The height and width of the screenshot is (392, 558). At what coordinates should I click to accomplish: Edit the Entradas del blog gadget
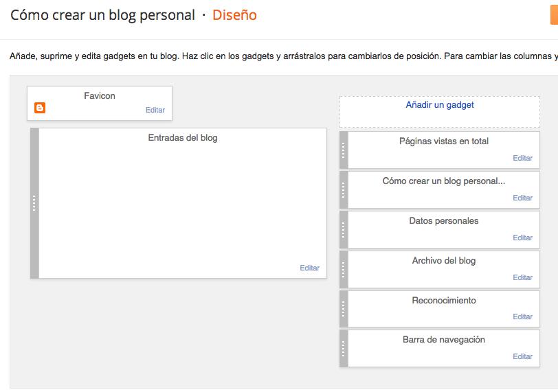309,268
